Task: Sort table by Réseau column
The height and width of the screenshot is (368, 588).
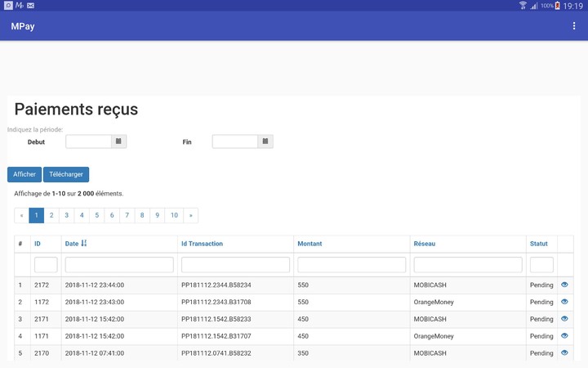Action: click(425, 244)
